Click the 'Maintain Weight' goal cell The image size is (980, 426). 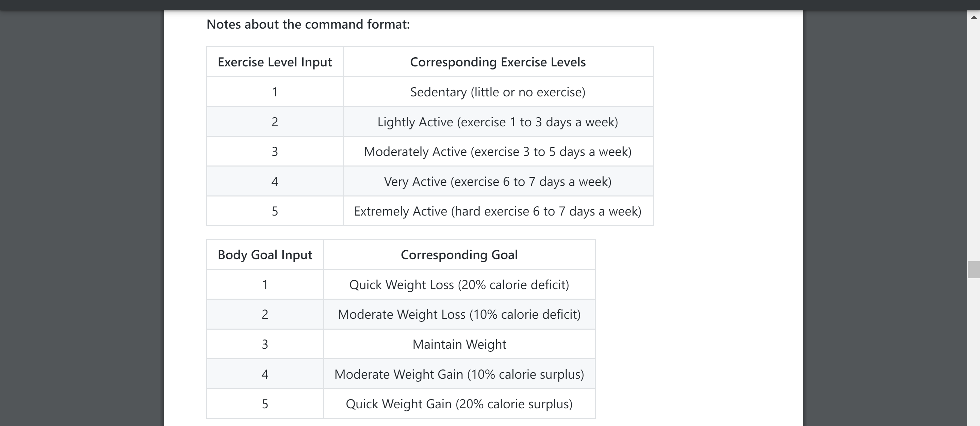(459, 344)
